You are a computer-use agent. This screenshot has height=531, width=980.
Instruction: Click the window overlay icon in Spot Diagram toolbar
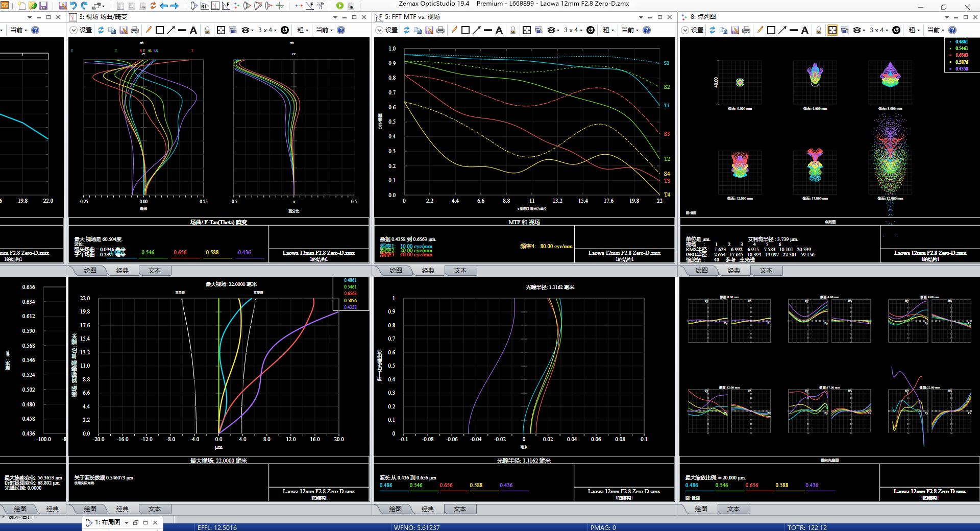point(844,30)
